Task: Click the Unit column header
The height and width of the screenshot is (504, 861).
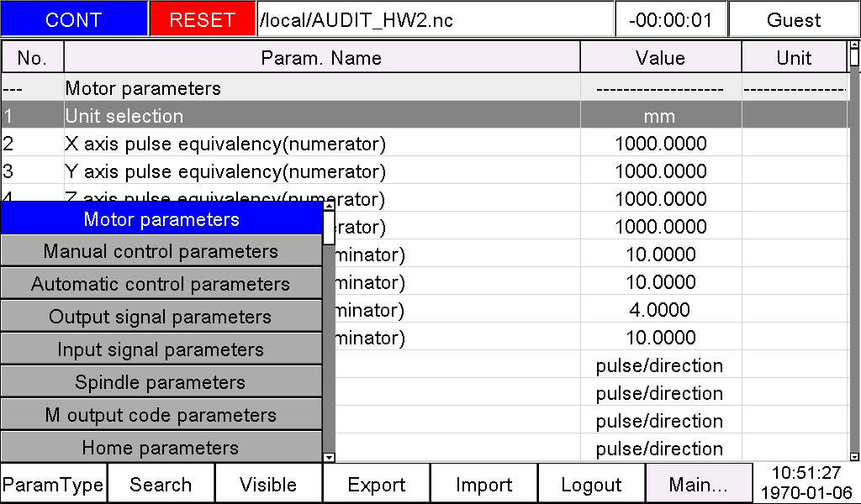Action: [x=794, y=57]
